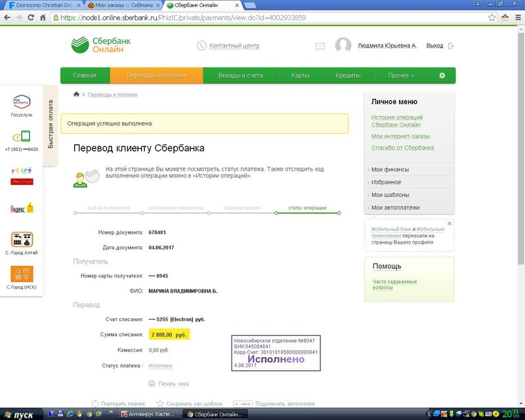The image size is (525, 420).
Task: Expand Мои автоплатежи in personal menu
Action: pos(409,207)
